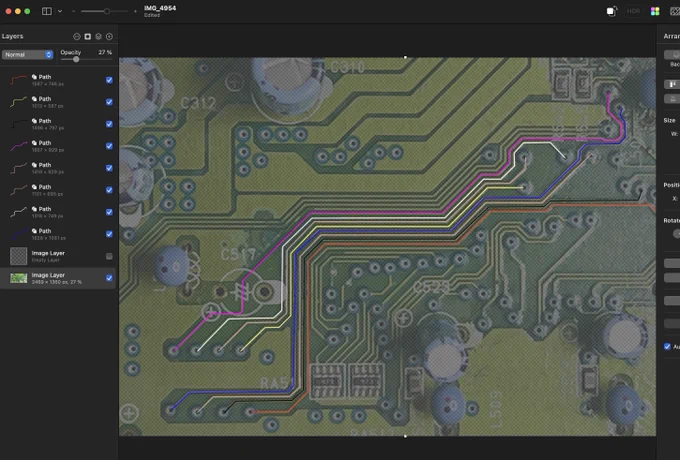Open the circular more-options icon in Layers header
This screenshot has height=460, width=680.
pyautogui.click(x=77, y=36)
